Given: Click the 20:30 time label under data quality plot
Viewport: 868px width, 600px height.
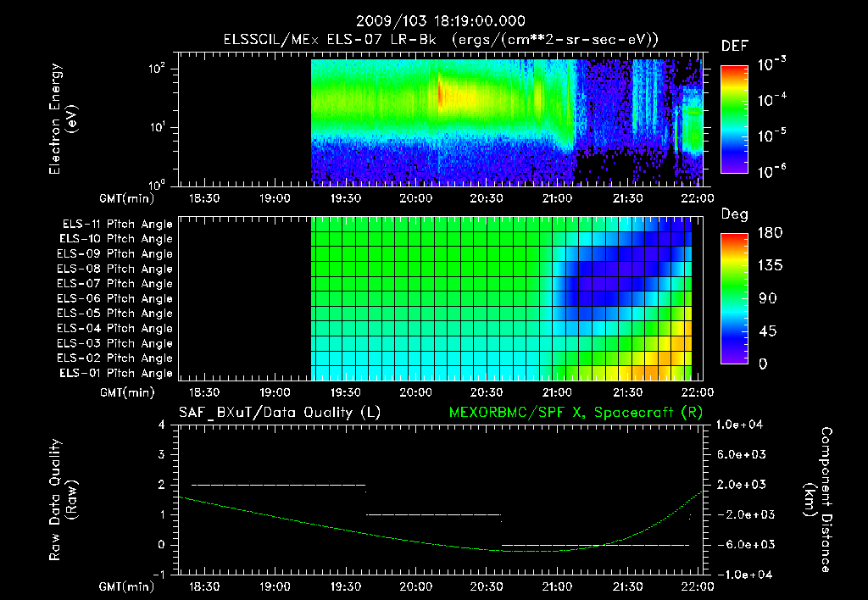Looking at the screenshot, I should click(487, 586).
